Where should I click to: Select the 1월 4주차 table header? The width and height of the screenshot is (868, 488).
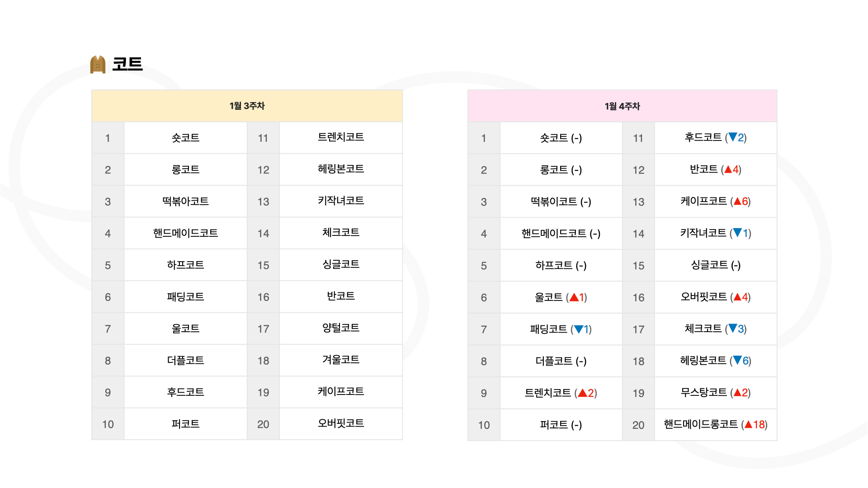[622, 106]
